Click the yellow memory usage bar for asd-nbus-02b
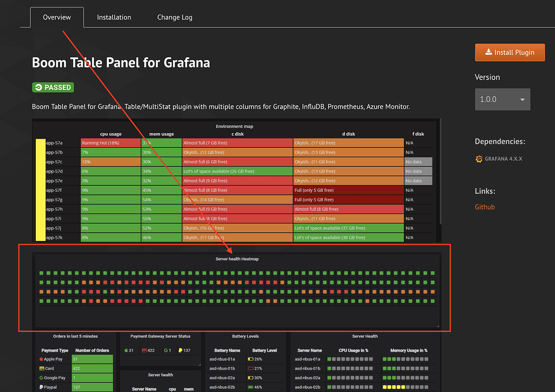This screenshot has width=555, height=392. 393,387
